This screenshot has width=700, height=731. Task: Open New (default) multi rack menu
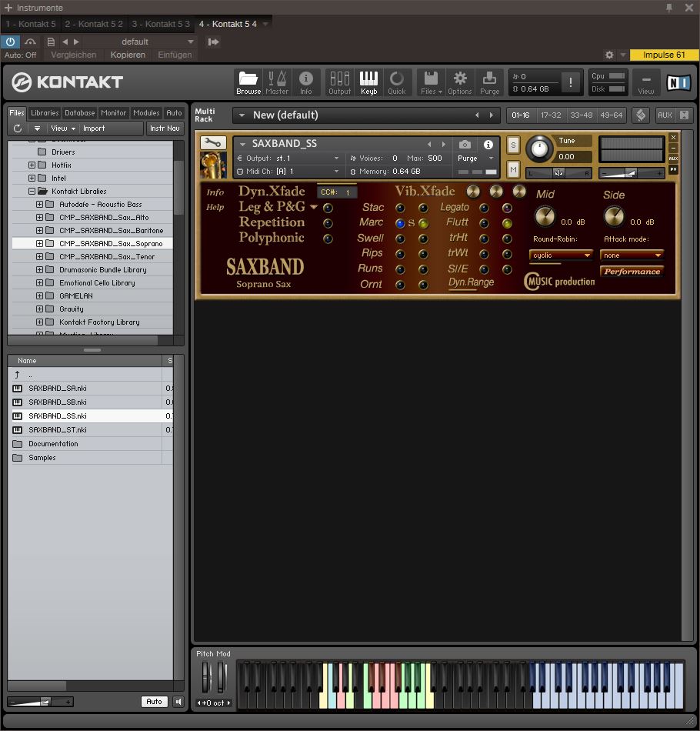(x=242, y=115)
